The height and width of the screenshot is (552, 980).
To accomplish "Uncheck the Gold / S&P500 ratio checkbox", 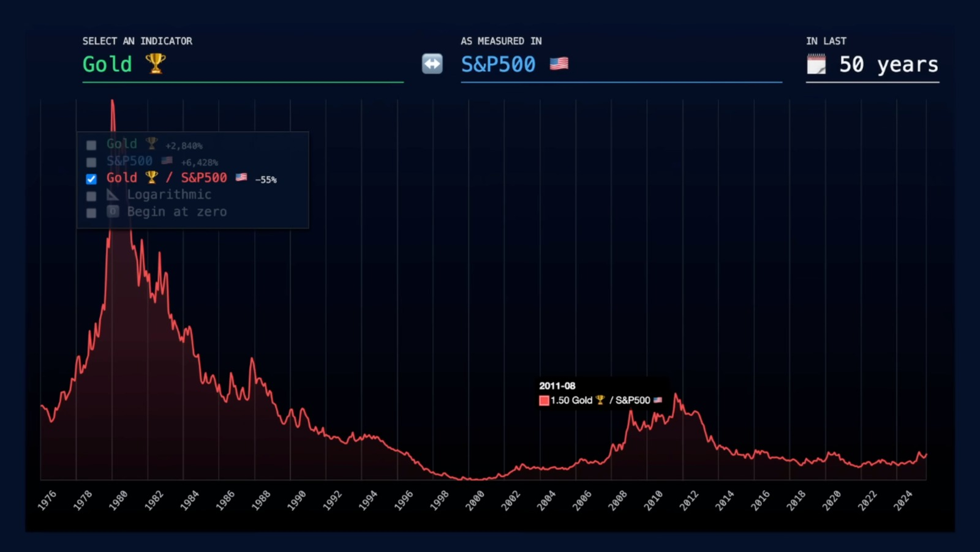I will (91, 179).
